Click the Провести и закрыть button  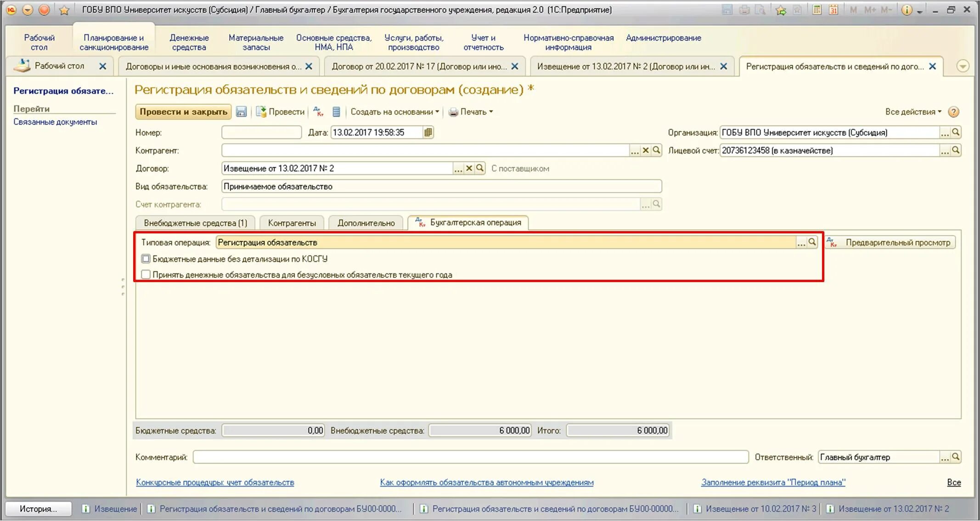[x=183, y=112]
